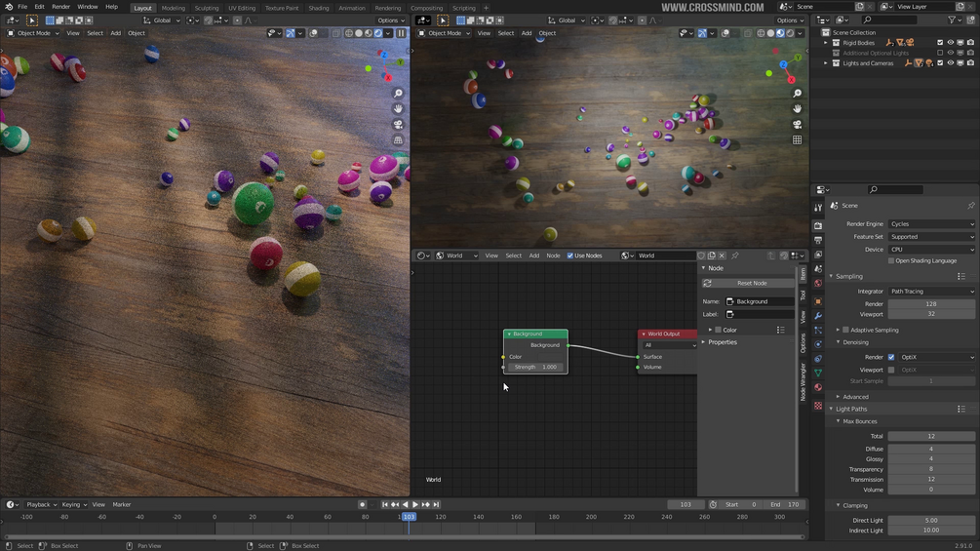Pause render preview in left viewport header
Viewport: 980px width, 551px height.
click(401, 33)
